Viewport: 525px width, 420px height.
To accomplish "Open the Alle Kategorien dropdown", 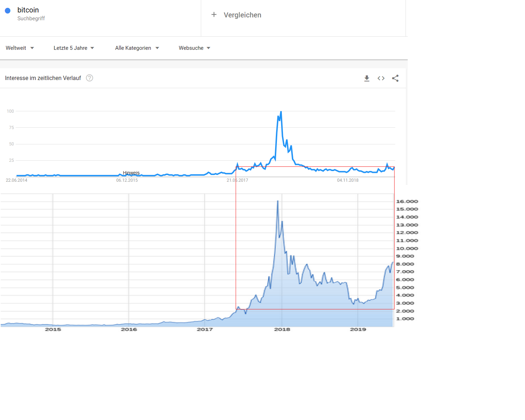I will click(x=137, y=48).
